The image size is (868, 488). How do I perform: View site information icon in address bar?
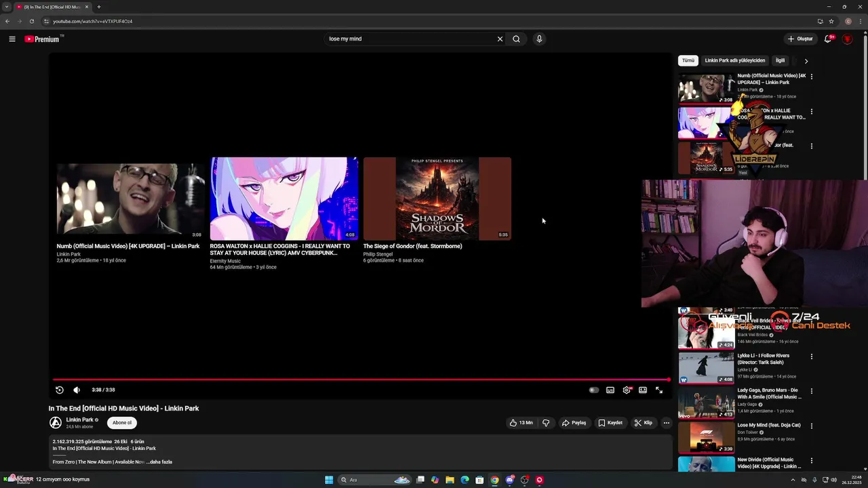[x=46, y=21]
